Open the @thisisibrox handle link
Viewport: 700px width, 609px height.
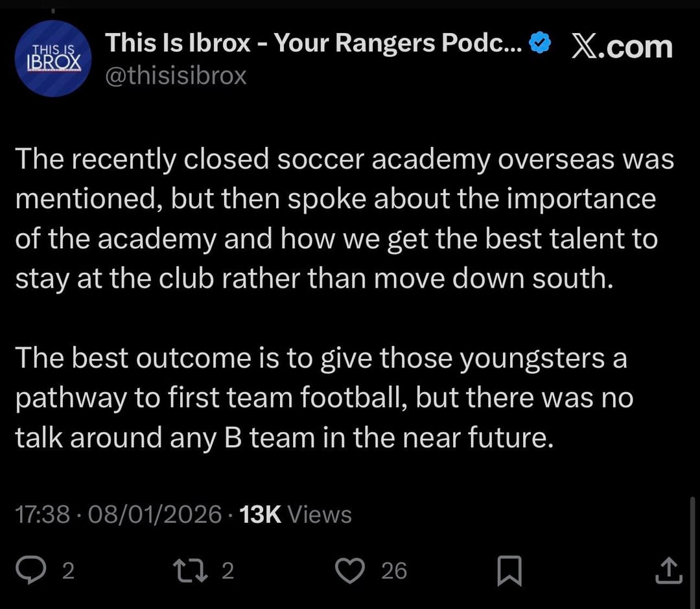point(175,76)
